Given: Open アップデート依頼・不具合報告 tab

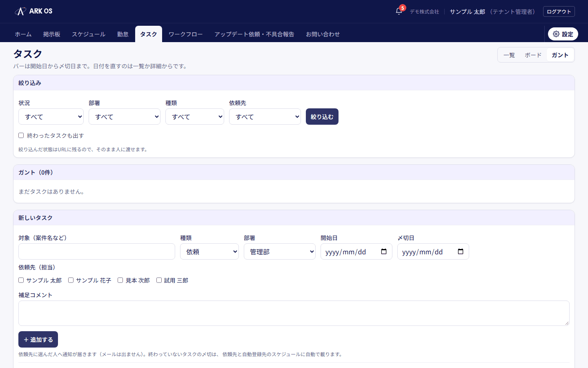Looking at the screenshot, I should point(254,34).
